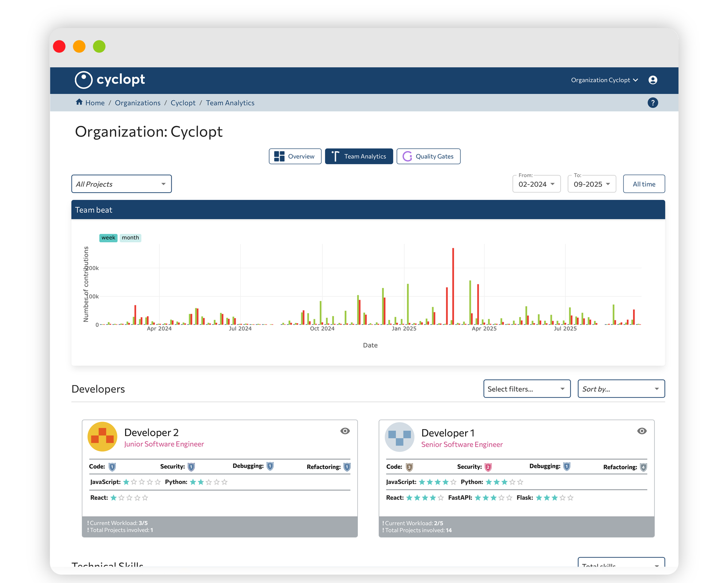Open the user account profile icon
Image resolution: width=728 pixels, height=583 pixels.
pos(653,80)
